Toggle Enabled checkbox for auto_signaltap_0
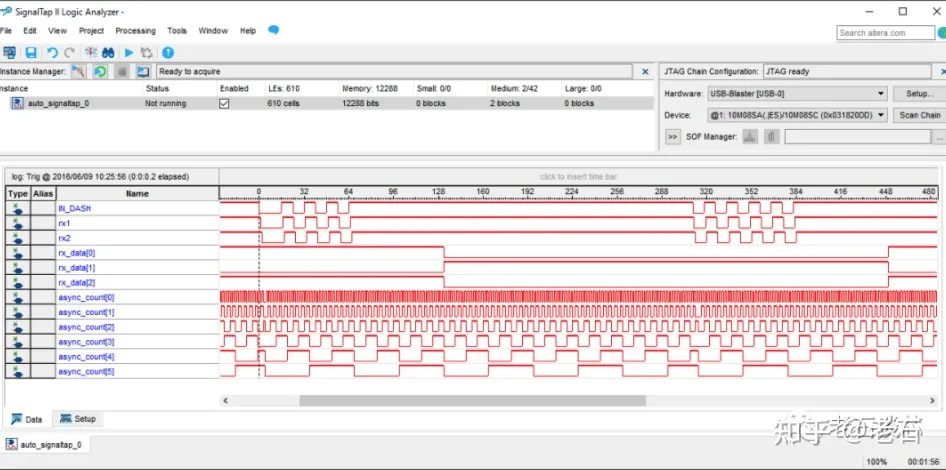This screenshot has height=470, width=946. tap(224, 104)
